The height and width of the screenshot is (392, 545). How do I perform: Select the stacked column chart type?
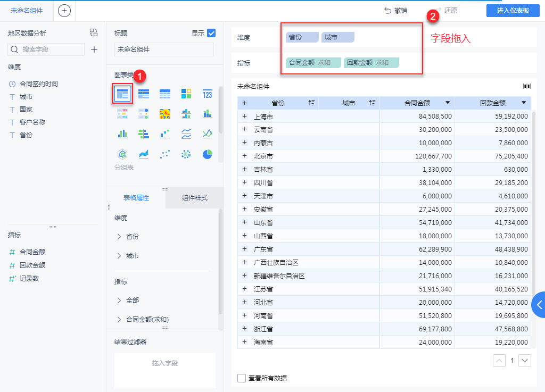point(208,113)
